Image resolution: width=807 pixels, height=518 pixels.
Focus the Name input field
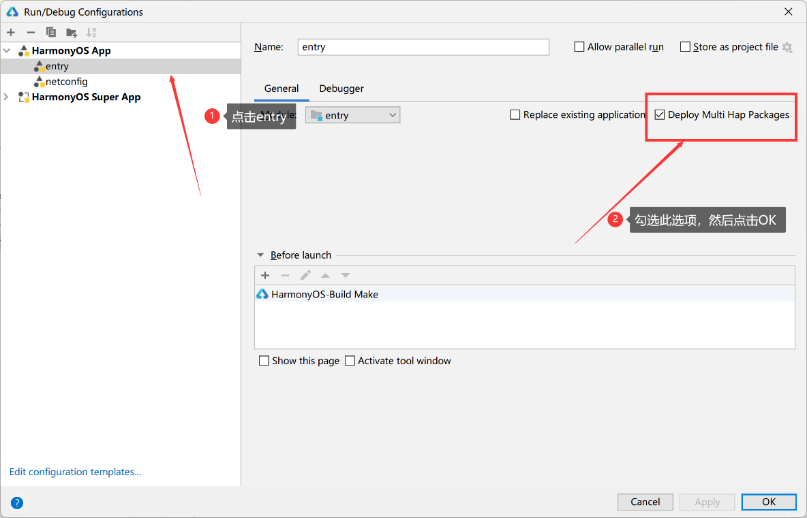tap(423, 47)
